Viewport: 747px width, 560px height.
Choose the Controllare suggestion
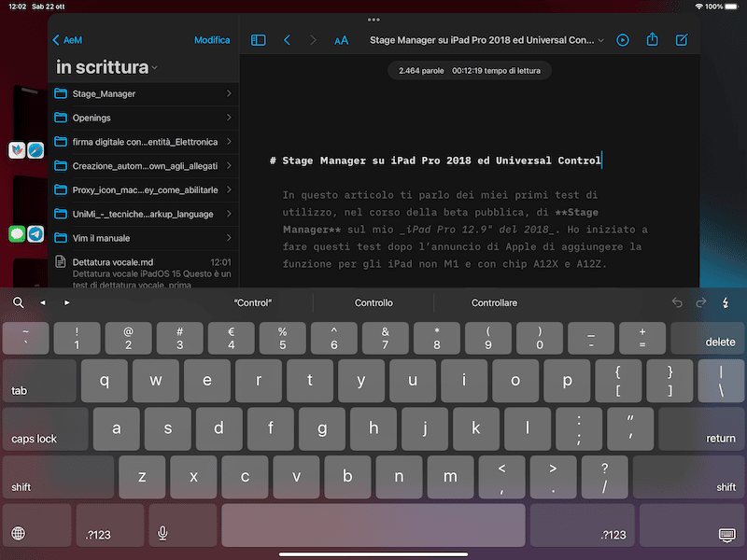point(494,302)
